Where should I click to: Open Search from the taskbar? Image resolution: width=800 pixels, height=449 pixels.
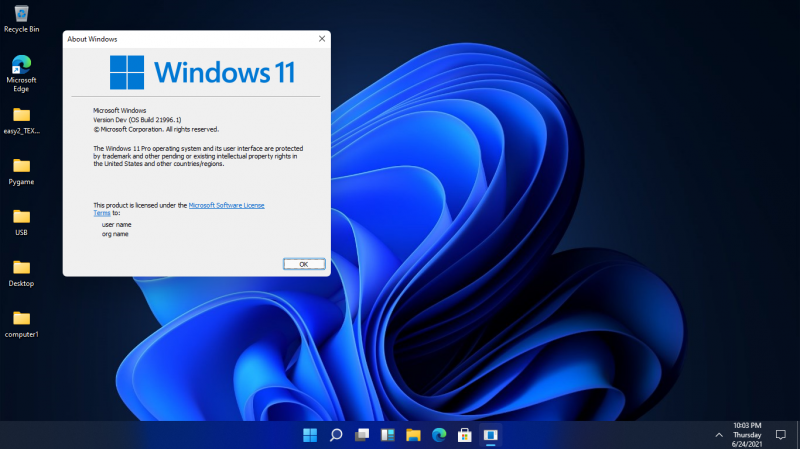pos(336,435)
